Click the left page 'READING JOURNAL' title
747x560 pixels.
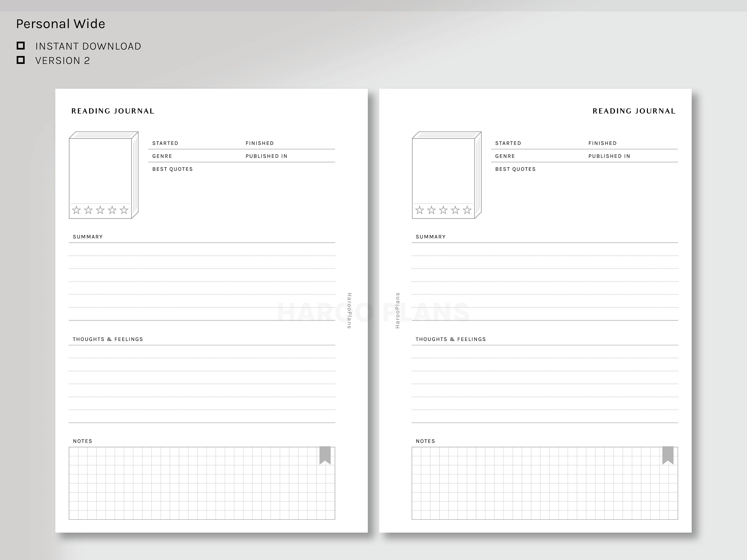113,111
